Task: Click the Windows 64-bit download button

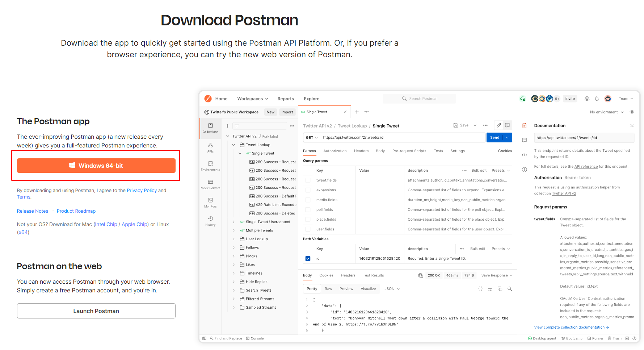Action: pyautogui.click(x=96, y=166)
